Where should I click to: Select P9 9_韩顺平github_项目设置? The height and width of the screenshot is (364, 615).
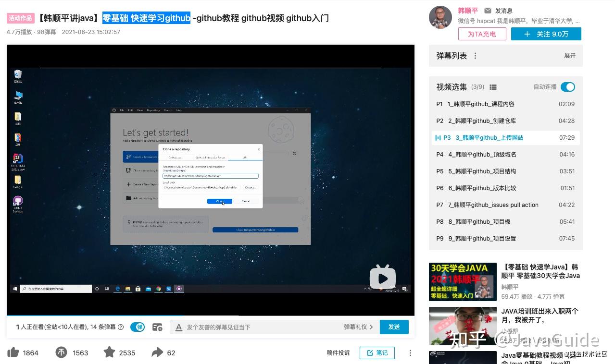[x=505, y=238]
